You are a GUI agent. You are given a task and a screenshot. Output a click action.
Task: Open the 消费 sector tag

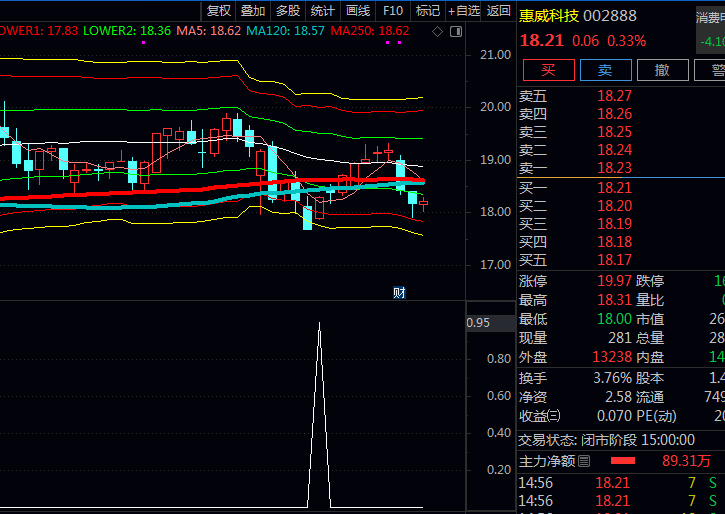709,17
